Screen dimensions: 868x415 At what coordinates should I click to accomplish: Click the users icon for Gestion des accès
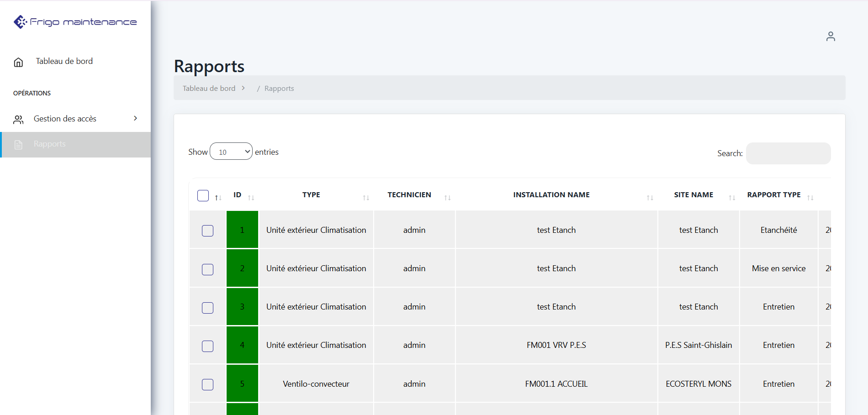[x=18, y=120]
